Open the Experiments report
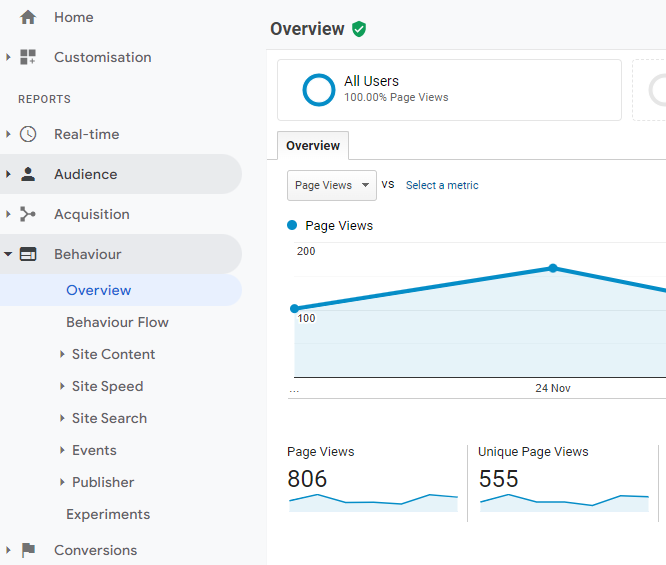The height and width of the screenshot is (565, 666). point(108,514)
